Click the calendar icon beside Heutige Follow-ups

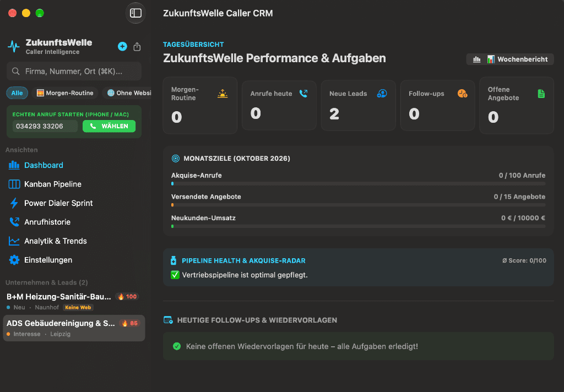(x=168, y=320)
